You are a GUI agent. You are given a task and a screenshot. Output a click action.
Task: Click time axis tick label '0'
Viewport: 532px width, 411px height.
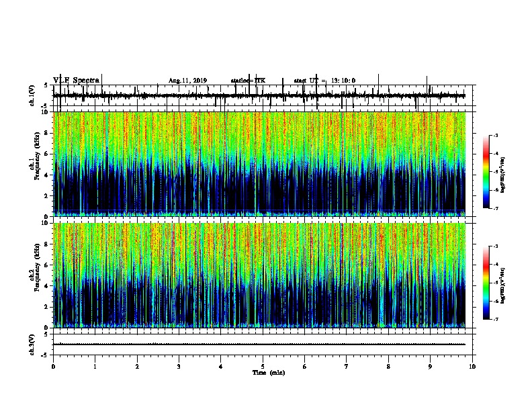(53, 367)
